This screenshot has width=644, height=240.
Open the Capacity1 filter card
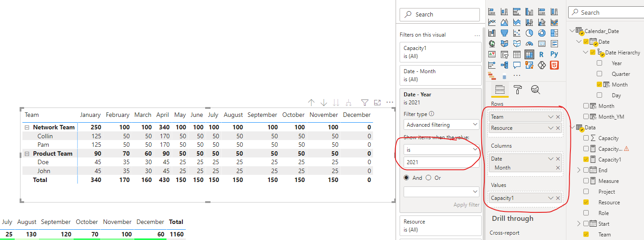[x=441, y=52]
